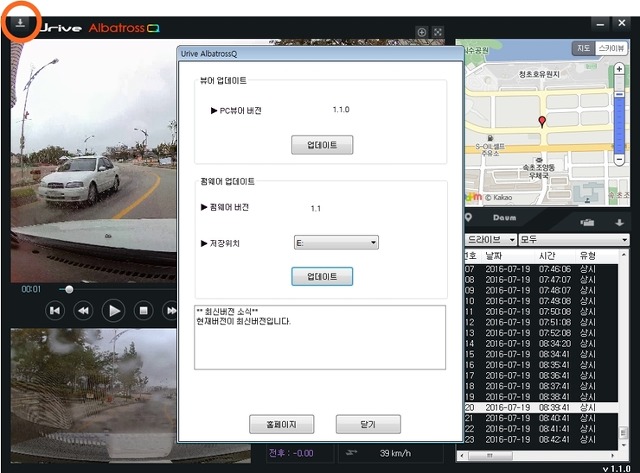Select recording row 07:48:07
The image size is (640, 473).
pos(541,290)
